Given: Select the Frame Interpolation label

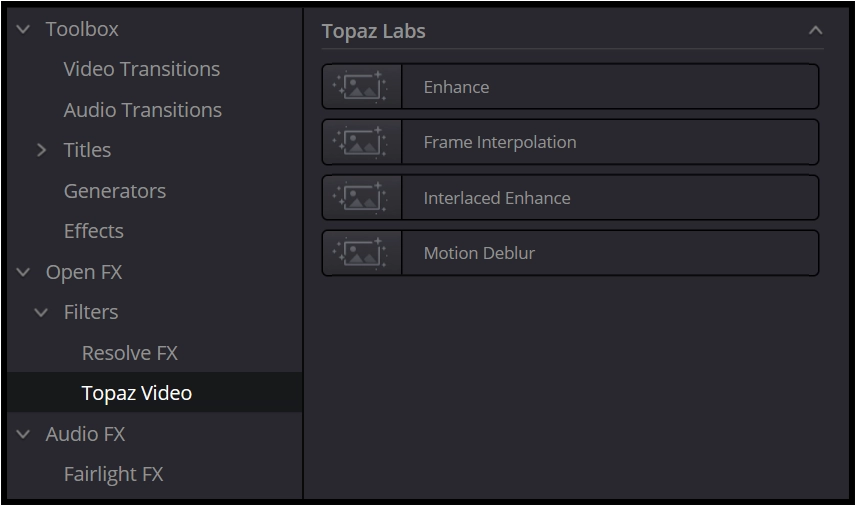Looking at the screenshot, I should tap(499, 142).
